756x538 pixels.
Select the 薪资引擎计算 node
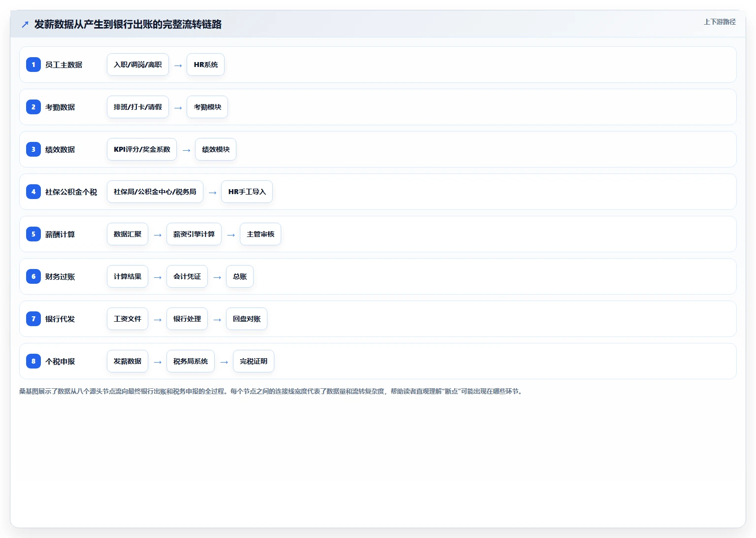click(194, 234)
